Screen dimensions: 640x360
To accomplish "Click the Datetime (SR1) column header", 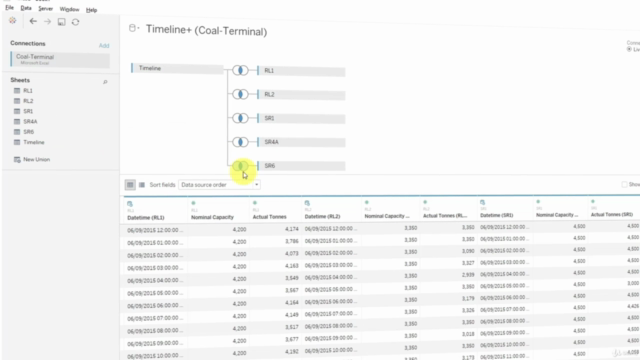I will coord(497,215).
